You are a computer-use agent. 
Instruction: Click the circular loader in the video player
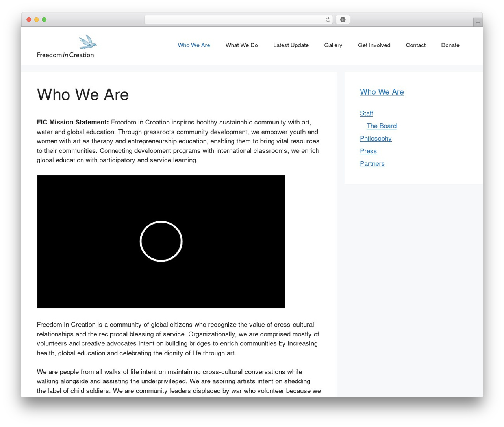pyautogui.click(x=161, y=241)
